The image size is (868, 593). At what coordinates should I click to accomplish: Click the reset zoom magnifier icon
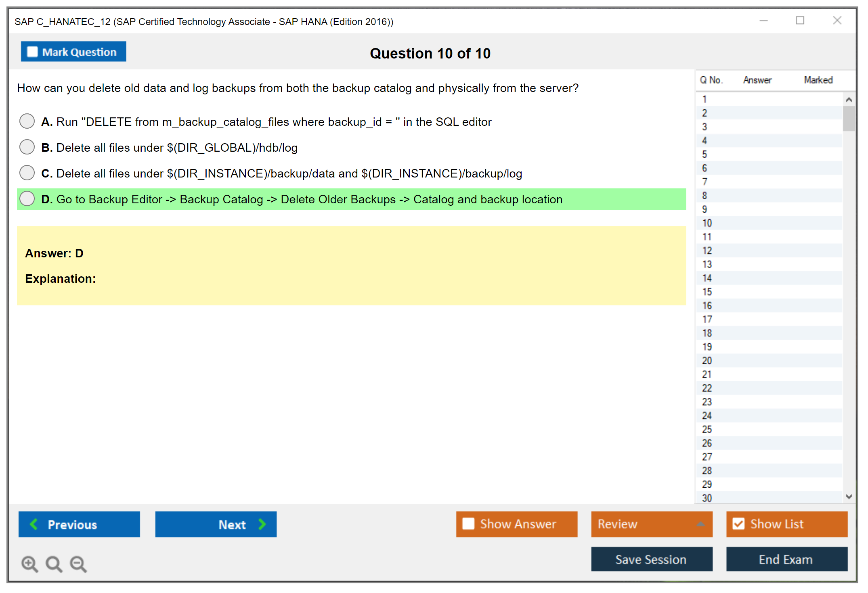54,564
